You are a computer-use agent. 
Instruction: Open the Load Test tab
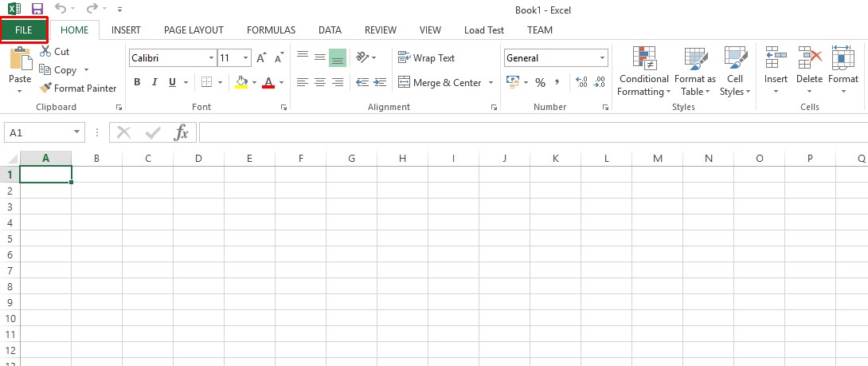coord(484,30)
